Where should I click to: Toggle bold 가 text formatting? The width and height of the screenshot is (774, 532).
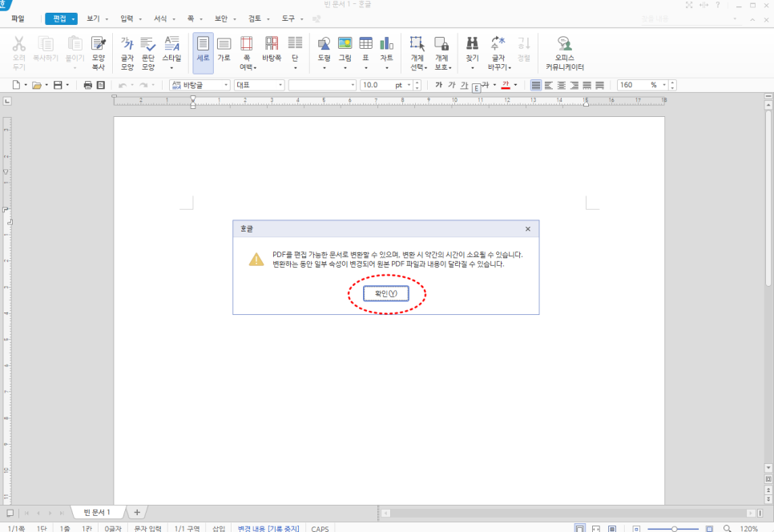[x=439, y=85]
